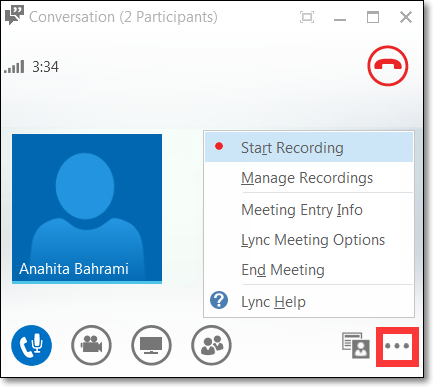Open the participants people icon

[x=211, y=345]
